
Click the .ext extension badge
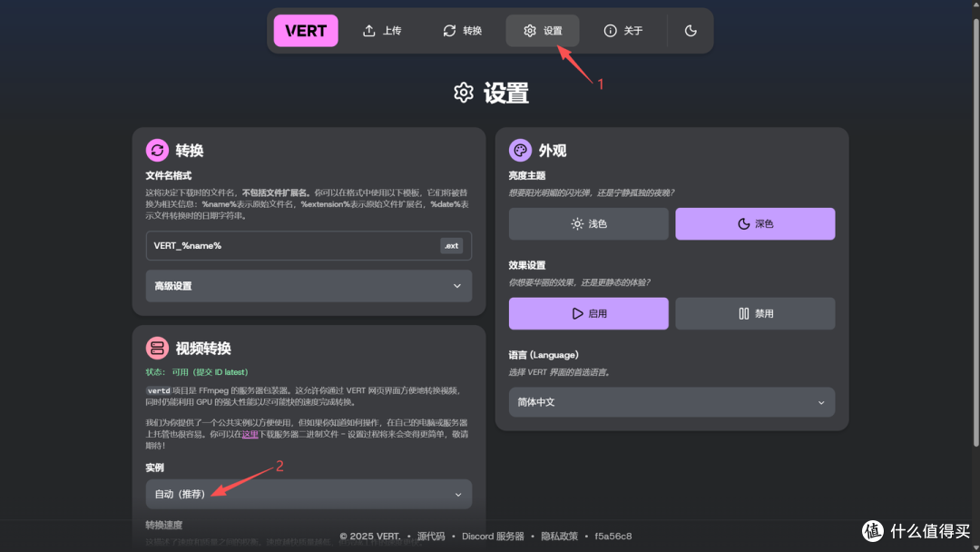[x=451, y=246]
